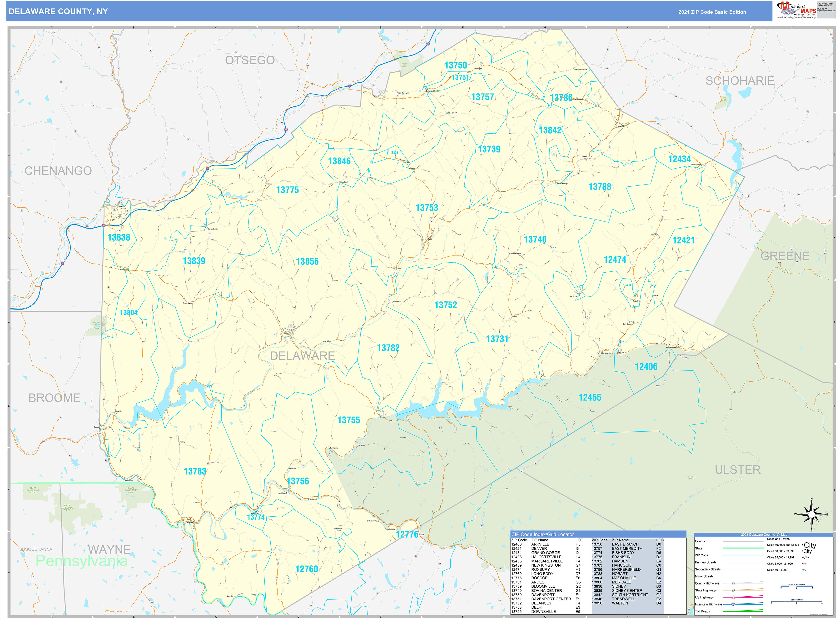Click ZIP label 12455 on the map

tap(590, 398)
